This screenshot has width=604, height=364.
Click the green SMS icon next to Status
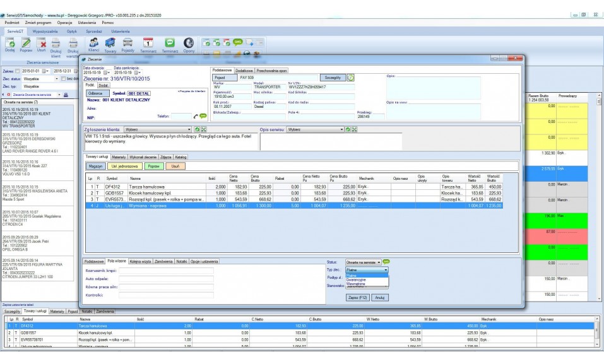click(386, 261)
